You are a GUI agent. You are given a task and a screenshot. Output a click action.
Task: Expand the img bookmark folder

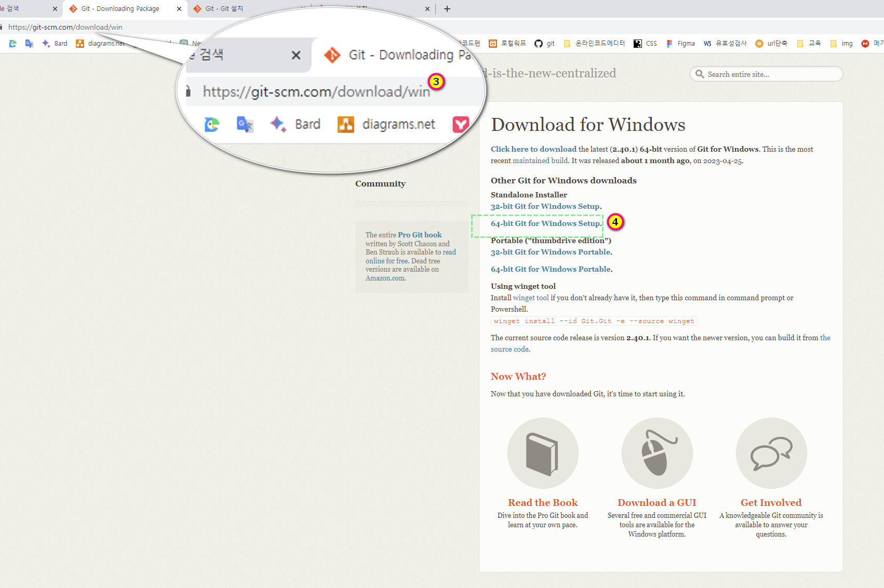point(841,44)
